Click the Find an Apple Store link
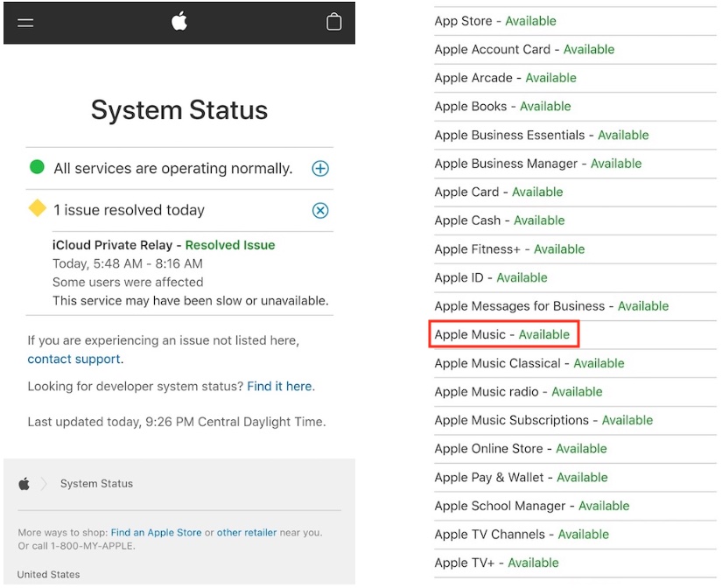Screen dimensions: 722x588 pyautogui.click(x=156, y=532)
